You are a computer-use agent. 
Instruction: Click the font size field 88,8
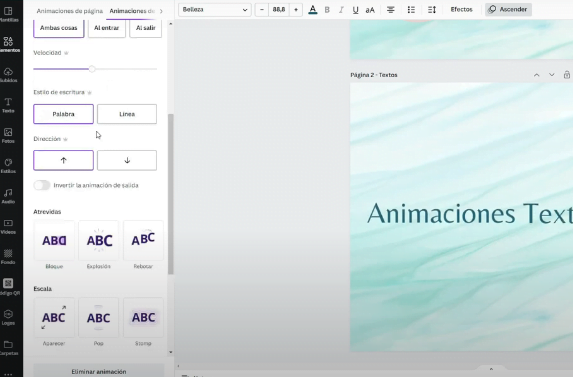pyautogui.click(x=279, y=9)
